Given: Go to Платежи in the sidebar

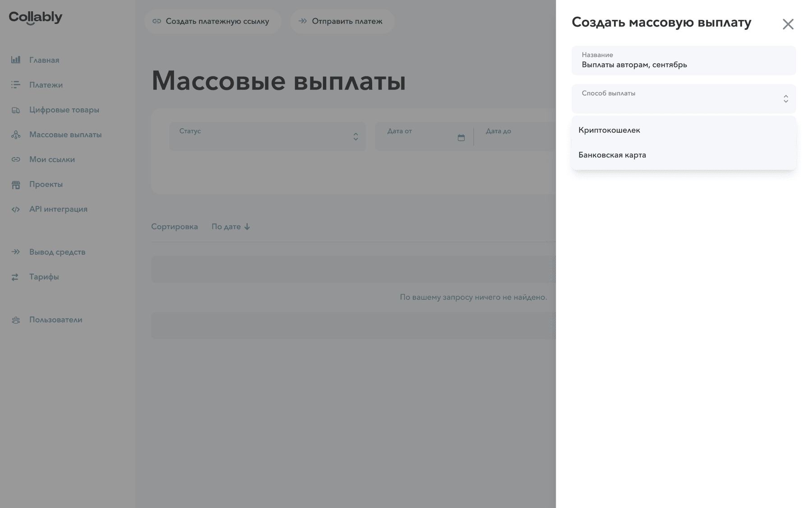Looking at the screenshot, I should pyautogui.click(x=46, y=85).
